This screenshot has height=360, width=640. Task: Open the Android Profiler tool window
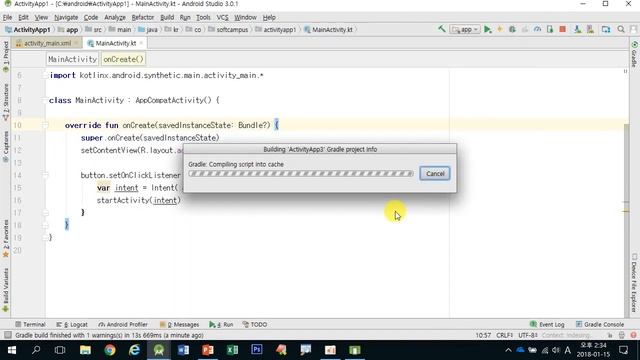click(123, 324)
